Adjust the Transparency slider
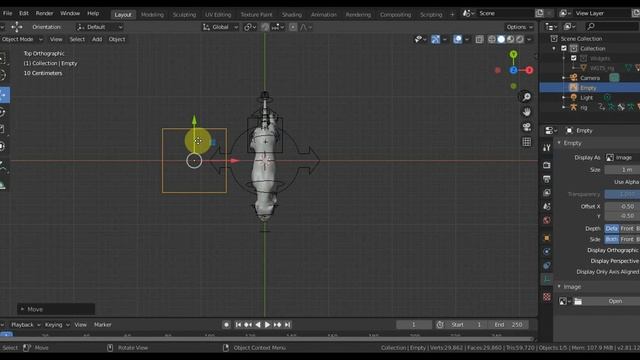Screen dimensions: 640x360 pyautogui.click(x=622, y=194)
